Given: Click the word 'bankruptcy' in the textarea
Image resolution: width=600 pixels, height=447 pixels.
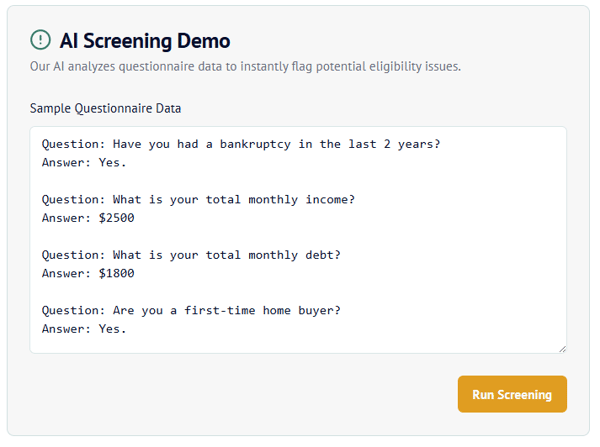Looking at the screenshot, I should click(255, 144).
